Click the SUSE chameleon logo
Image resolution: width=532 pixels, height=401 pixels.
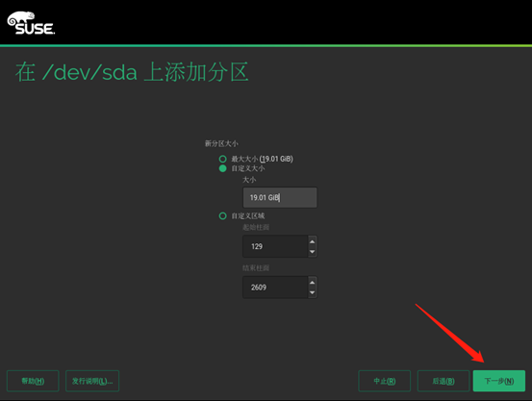pos(31,23)
